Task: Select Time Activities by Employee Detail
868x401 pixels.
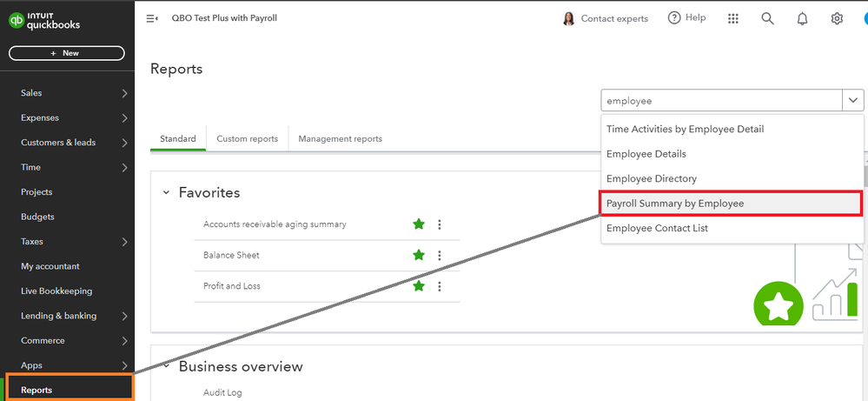Action: click(732, 129)
